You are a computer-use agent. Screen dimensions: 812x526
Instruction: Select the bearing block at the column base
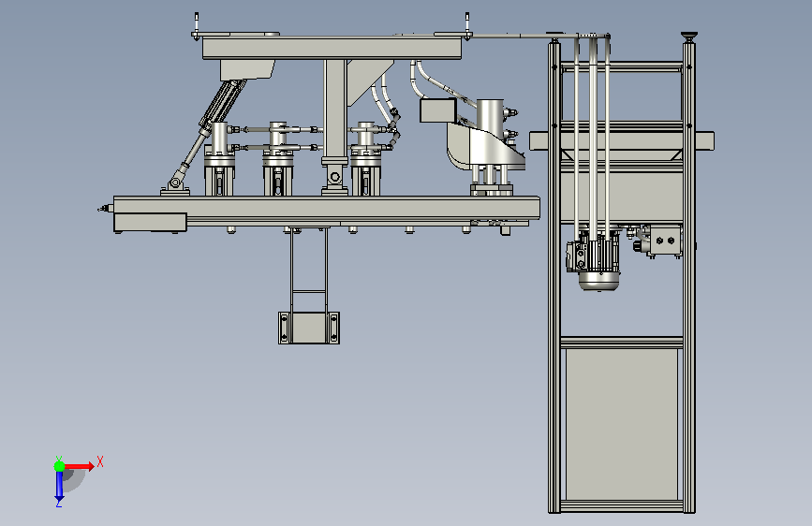(335, 177)
